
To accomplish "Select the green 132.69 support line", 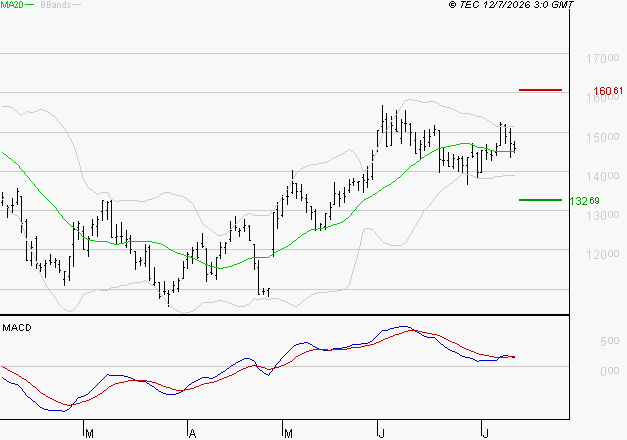I will click(540, 200).
